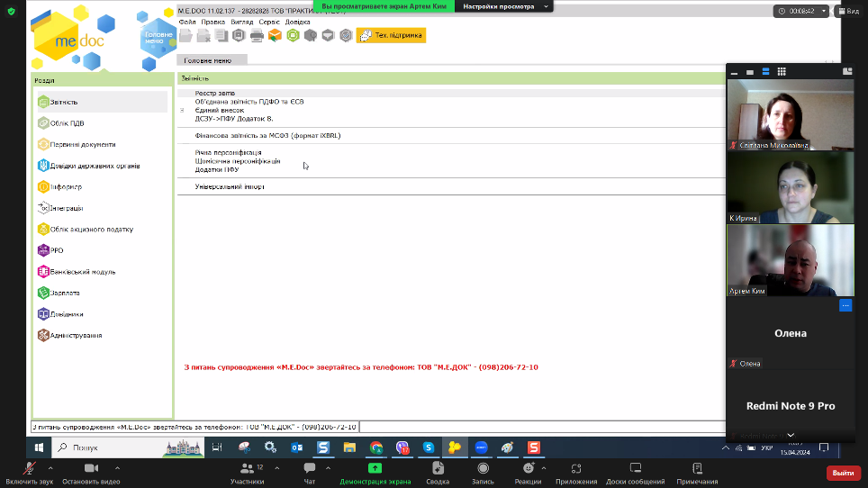This screenshot has width=868, height=488.
Task: Click the new document toolbar icon
Action: [x=186, y=35]
